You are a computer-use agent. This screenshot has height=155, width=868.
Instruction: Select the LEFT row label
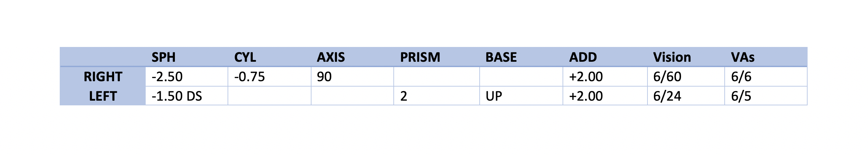pyautogui.click(x=103, y=96)
